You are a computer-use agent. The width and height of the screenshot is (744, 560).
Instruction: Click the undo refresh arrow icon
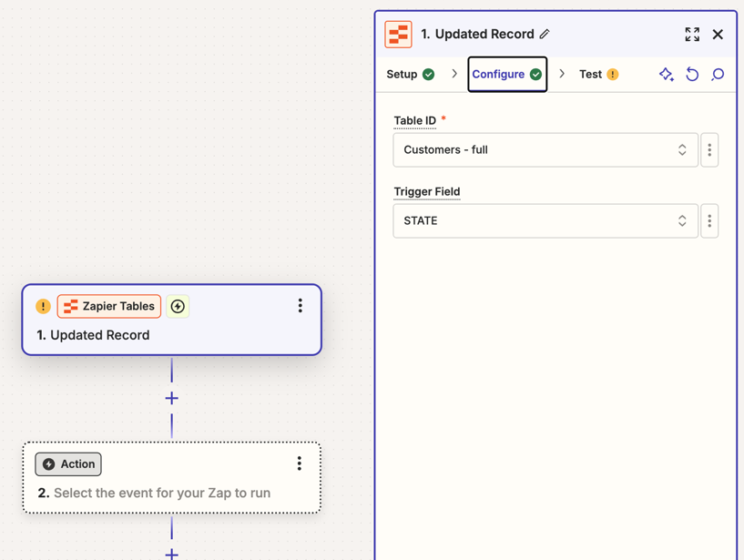(692, 75)
